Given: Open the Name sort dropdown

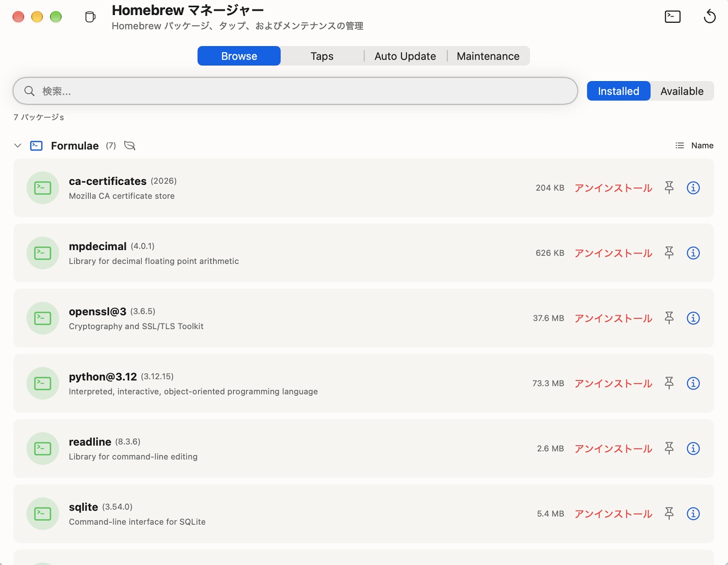Looking at the screenshot, I should 694,146.
